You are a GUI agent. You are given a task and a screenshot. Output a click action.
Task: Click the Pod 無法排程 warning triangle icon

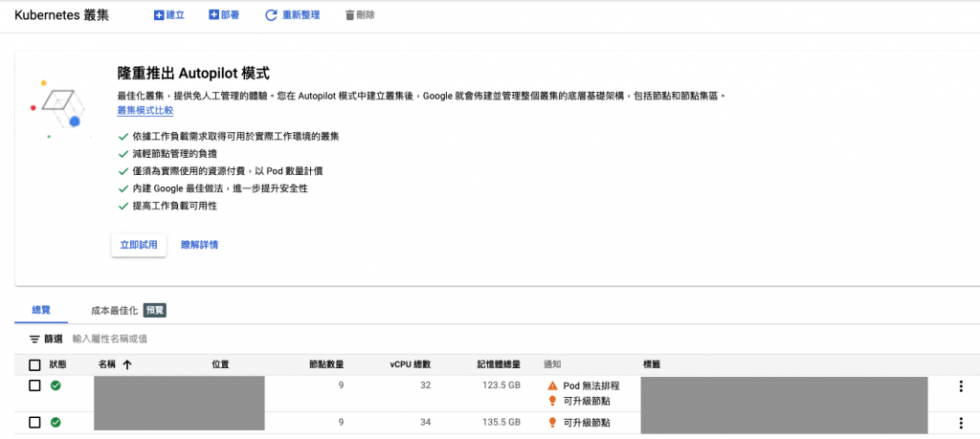pos(552,386)
